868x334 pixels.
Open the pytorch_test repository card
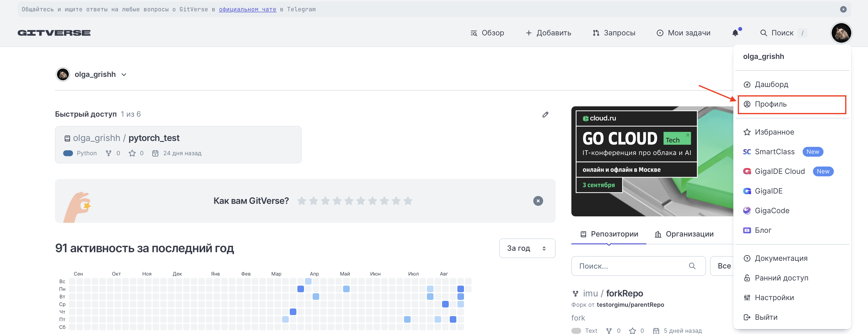coord(178,144)
